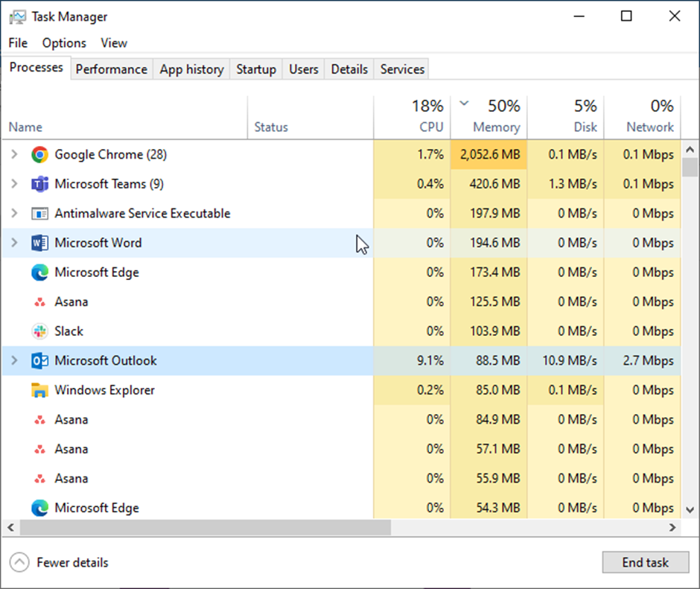Image resolution: width=700 pixels, height=589 pixels.
Task: Click the horizontal scrollbar thumb
Action: pyautogui.click(x=206, y=528)
